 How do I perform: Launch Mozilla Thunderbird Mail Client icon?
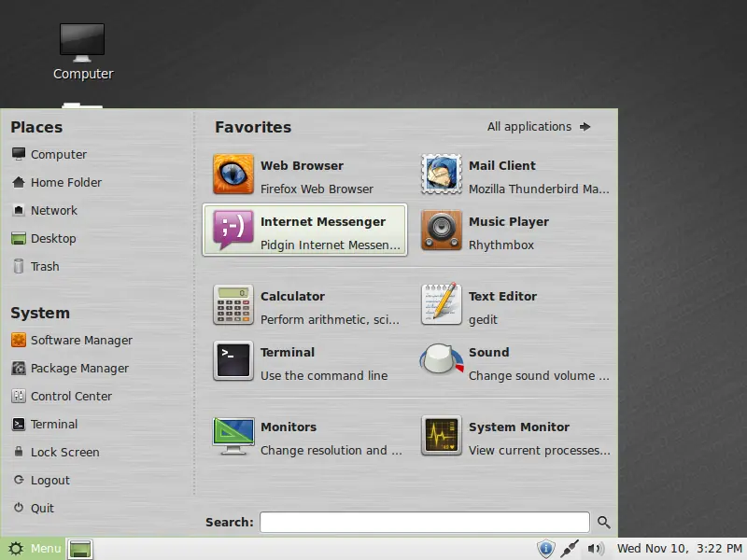pyautogui.click(x=442, y=175)
